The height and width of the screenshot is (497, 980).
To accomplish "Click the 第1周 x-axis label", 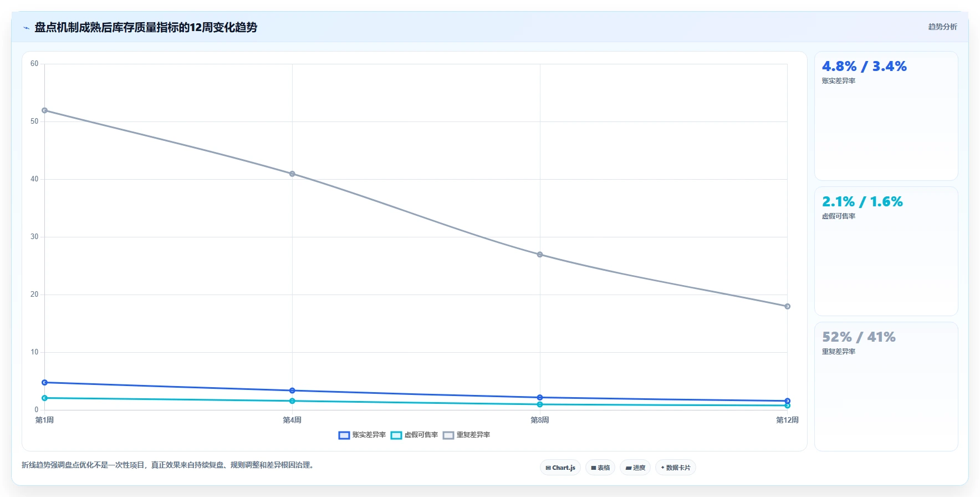I will pos(45,420).
